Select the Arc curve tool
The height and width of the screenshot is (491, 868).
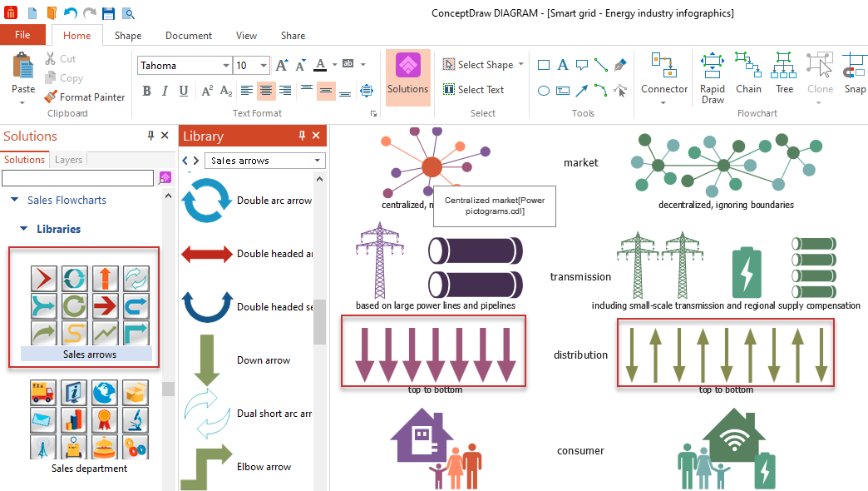[x=601, y=91]
